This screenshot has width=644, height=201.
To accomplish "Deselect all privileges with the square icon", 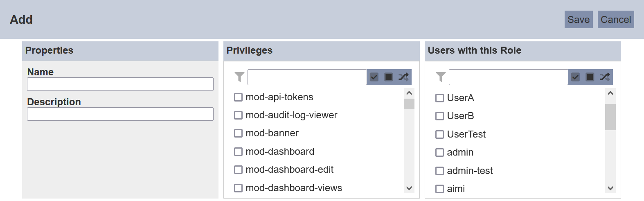I will click(x=389, y=77).
